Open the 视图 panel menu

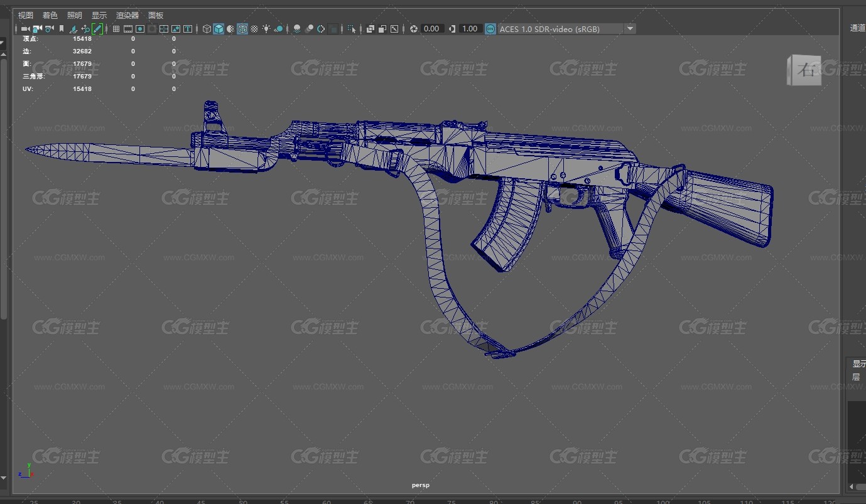pyautogui.click(x=26, y=15)
